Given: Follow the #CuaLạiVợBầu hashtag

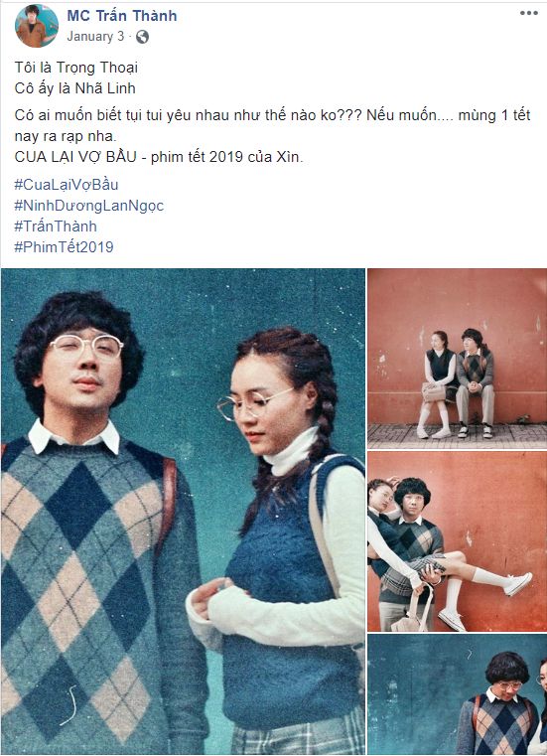Looking at the screenshot, I should pos(67,185).
